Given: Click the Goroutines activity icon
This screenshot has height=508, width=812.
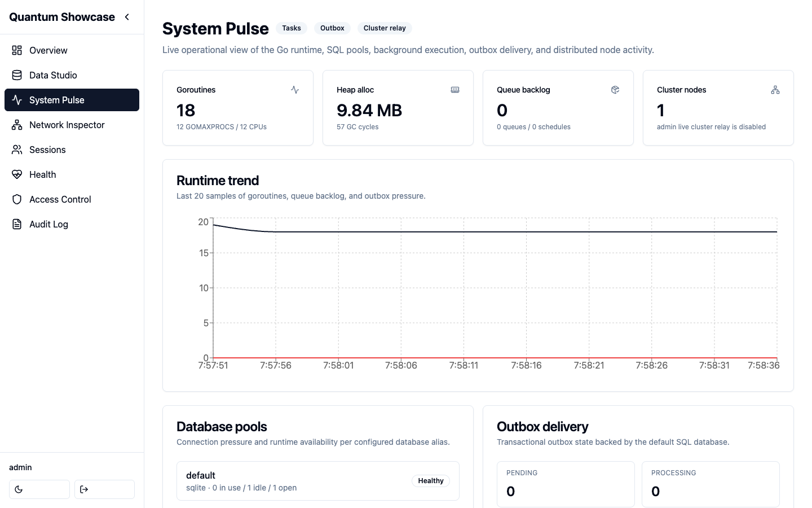Looking at the screenshot, I should tap(295, 90).
